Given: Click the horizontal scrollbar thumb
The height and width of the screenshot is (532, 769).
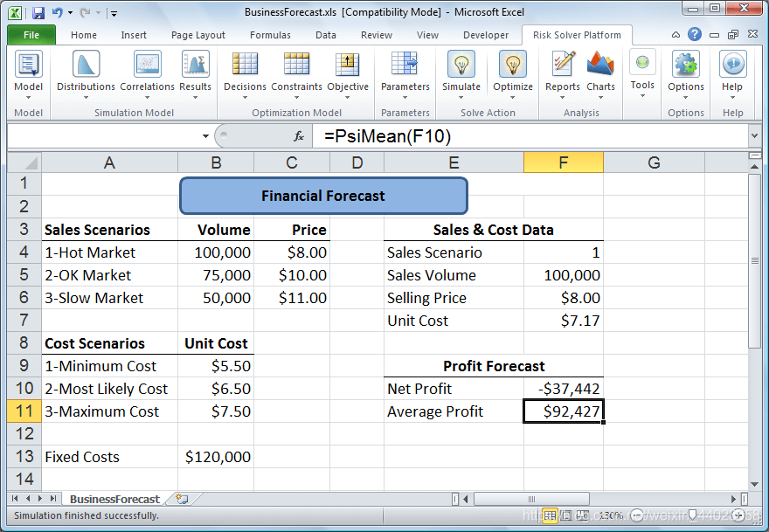Looking at the screenshot, I should 531,499.
